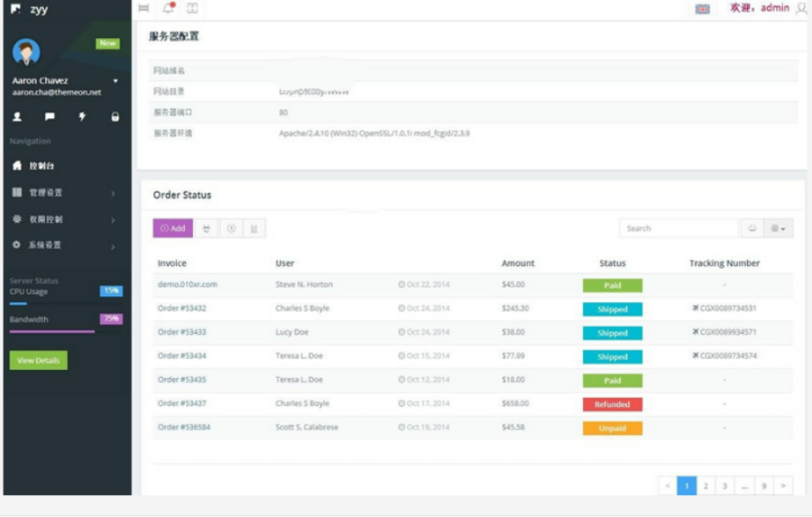Toggle the sidebar menu icon in header
The image size is (812, 517).
(144, 8)
